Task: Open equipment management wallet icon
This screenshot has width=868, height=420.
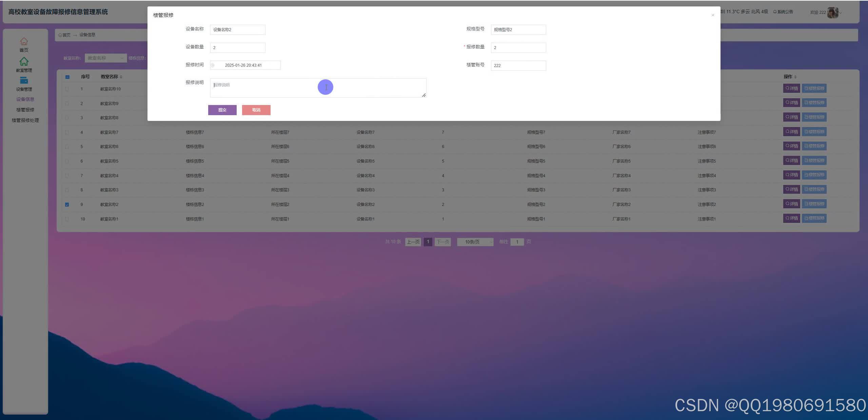Action: point(24,81)
